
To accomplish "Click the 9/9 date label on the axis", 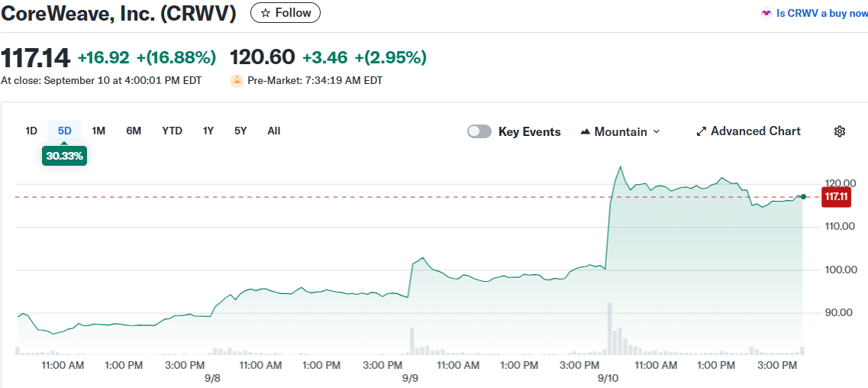I will 410,378.
